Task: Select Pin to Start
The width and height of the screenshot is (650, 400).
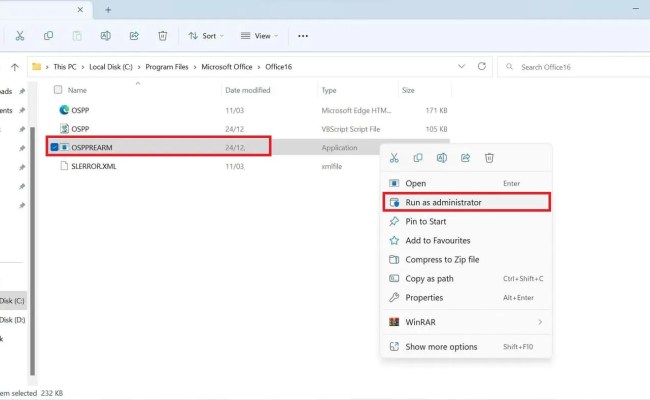Action: coord(466,221)
